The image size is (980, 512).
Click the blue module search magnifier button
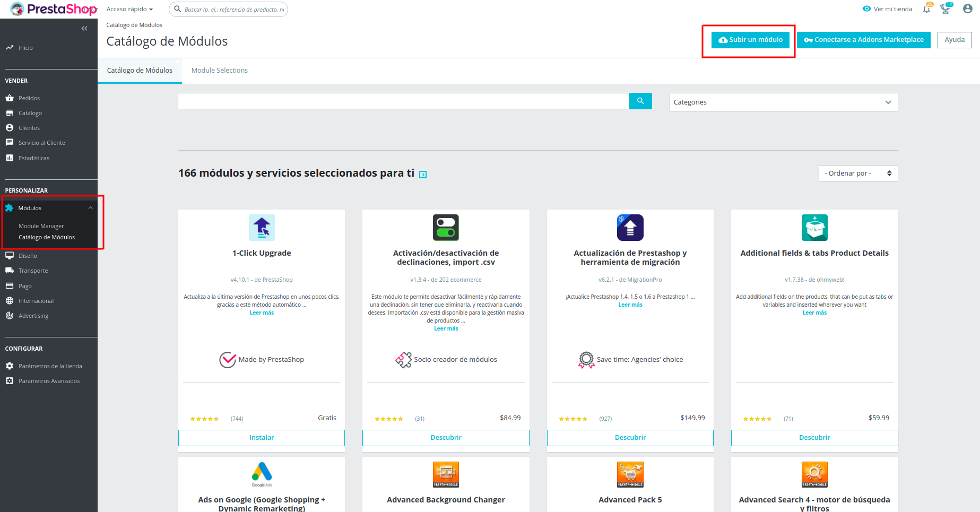point(640,101)
